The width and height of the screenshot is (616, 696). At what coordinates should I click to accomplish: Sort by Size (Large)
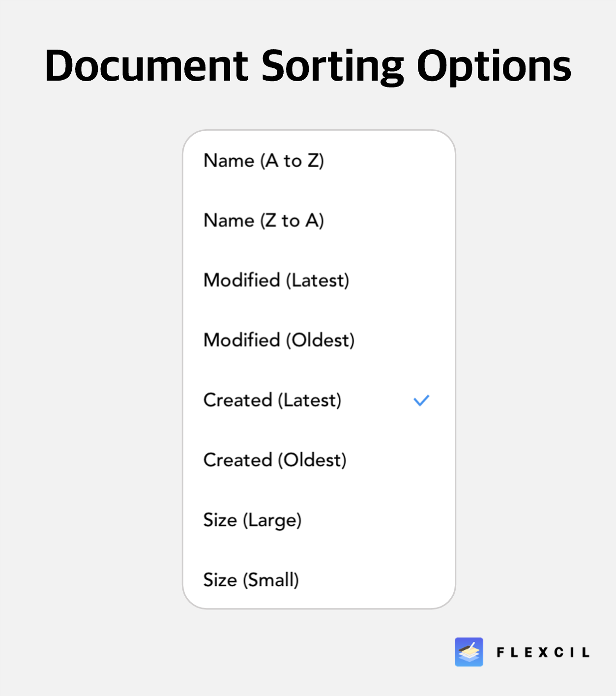(x=319, y=520)
